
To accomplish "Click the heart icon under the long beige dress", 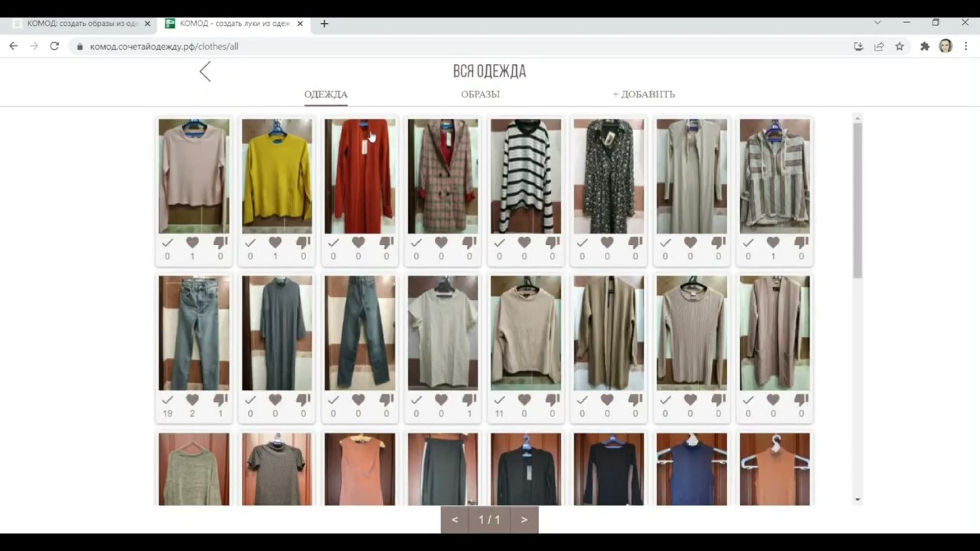I will tap(690, 242).
